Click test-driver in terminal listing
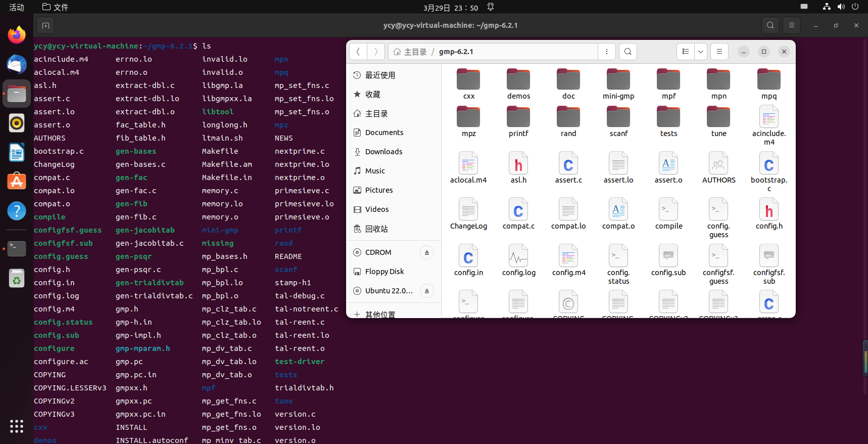 (x=300, y=362)
